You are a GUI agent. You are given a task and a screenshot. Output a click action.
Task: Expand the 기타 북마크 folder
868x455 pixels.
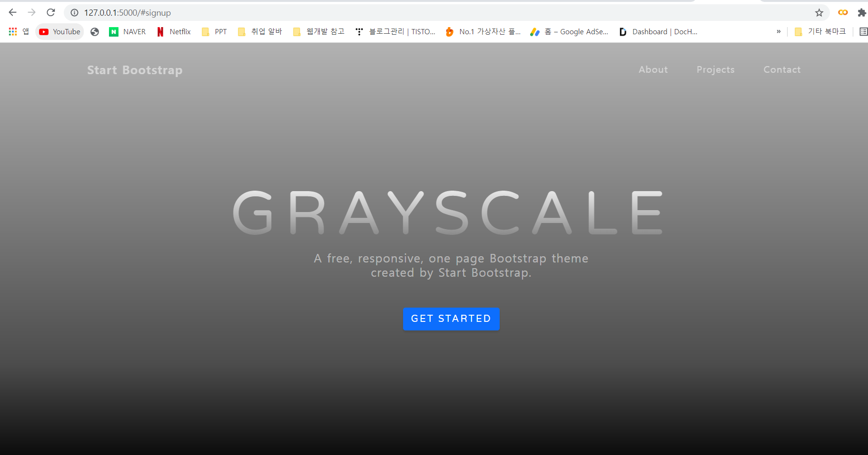(x=820, y=31)
